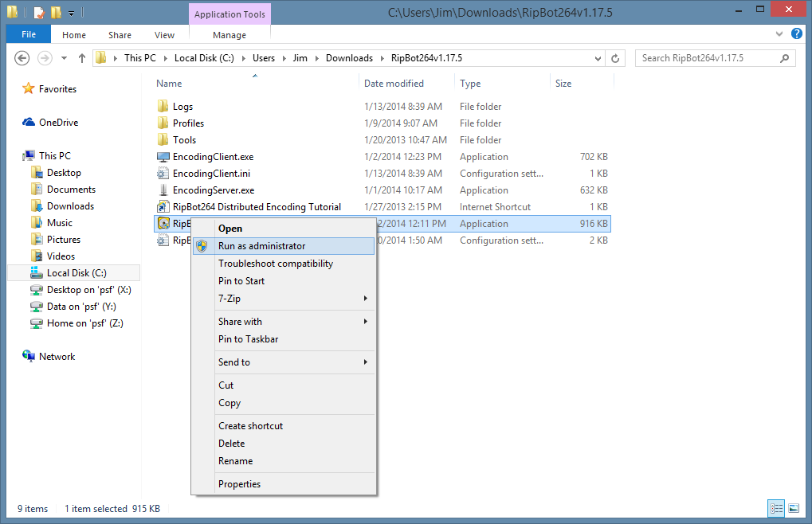Switch to Large icons view layout

click(794, 508)
